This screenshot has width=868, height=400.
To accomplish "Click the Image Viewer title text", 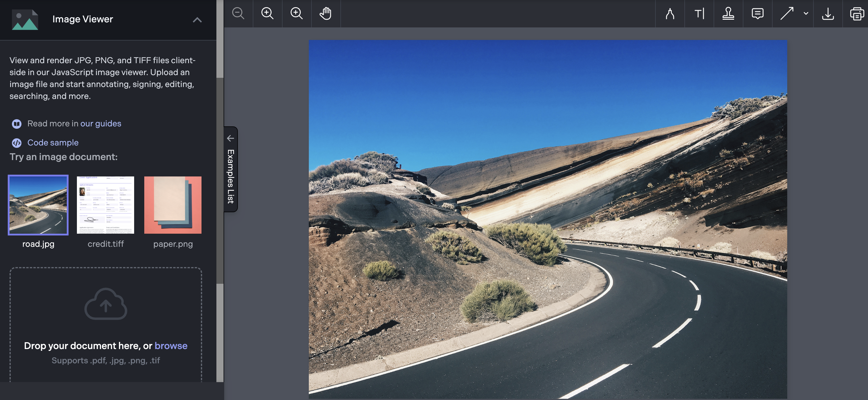I will (83, 19).
